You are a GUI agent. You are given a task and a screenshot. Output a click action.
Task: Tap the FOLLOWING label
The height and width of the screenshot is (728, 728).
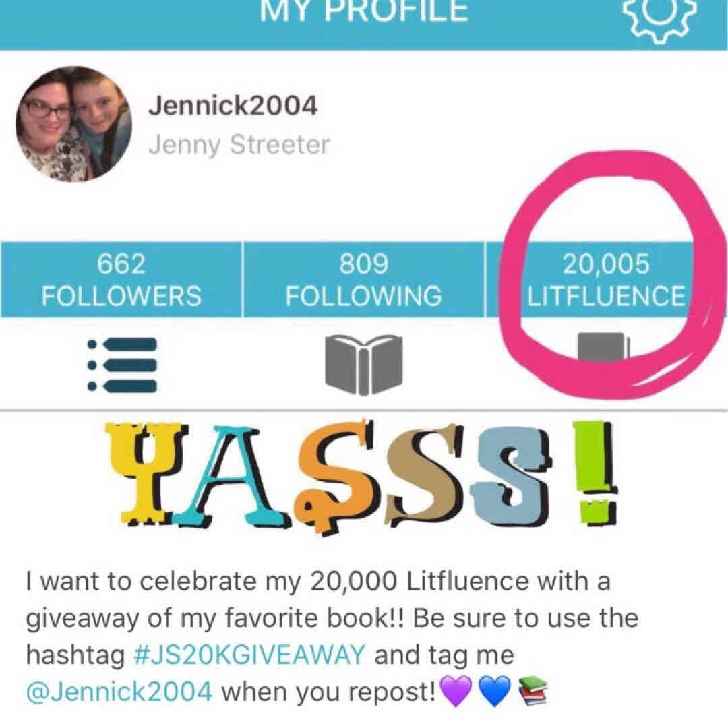[363, 296]
